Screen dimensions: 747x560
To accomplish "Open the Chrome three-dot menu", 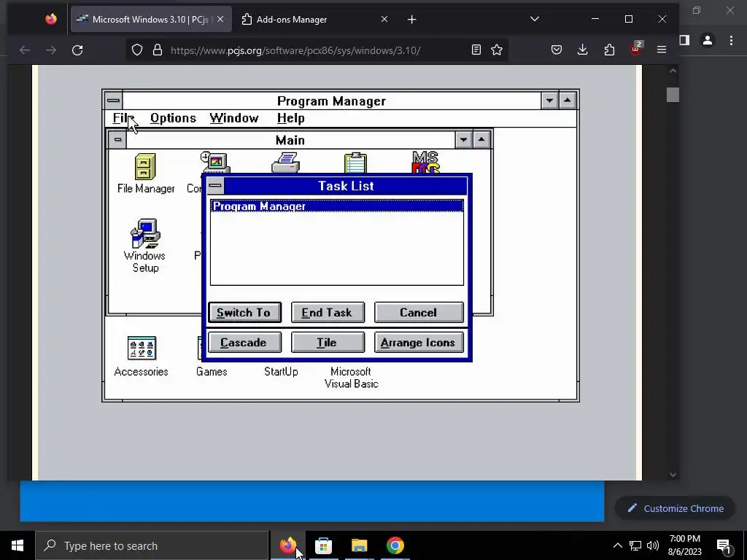I will click(x=731, y=41).
